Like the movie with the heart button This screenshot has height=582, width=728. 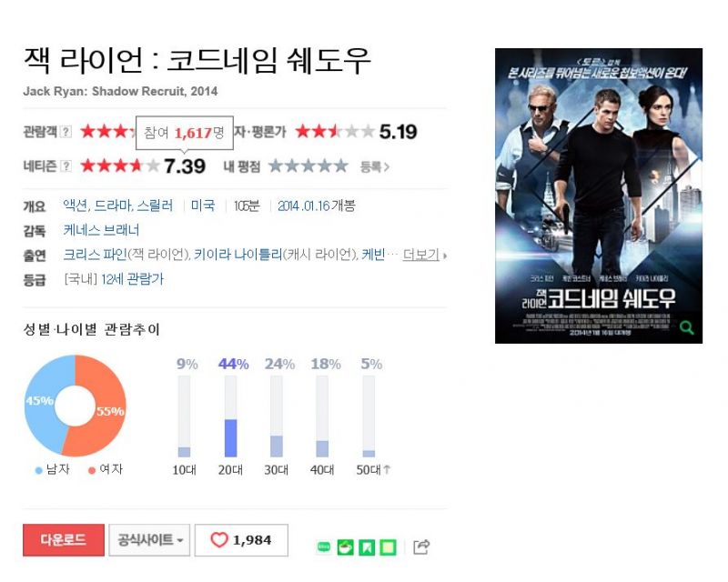[241, 540]
